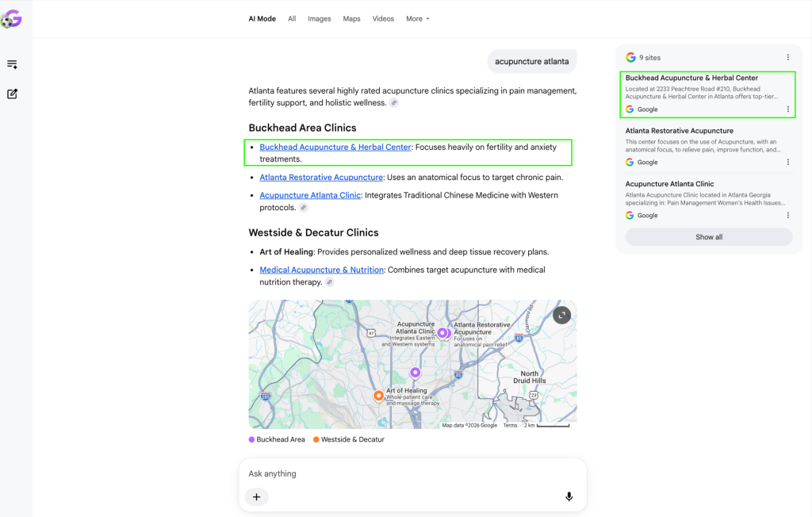Image resolution: width=812 pixels, height=517 pixels.
Task: Open options menu for 9 sites panel
Action: 787,58
